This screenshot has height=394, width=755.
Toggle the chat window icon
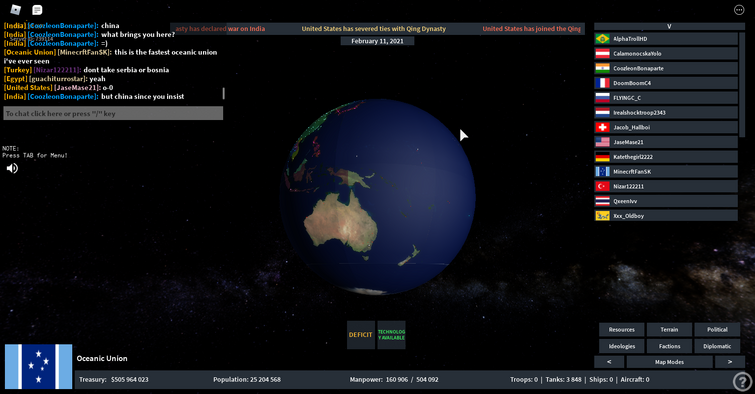coord(37,10)
